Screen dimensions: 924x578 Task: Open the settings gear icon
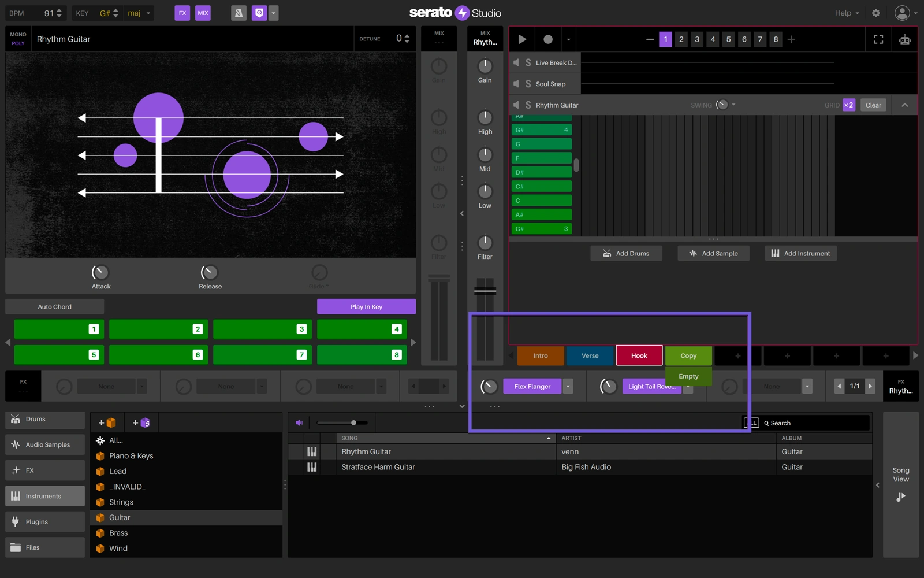coord(876,13)
